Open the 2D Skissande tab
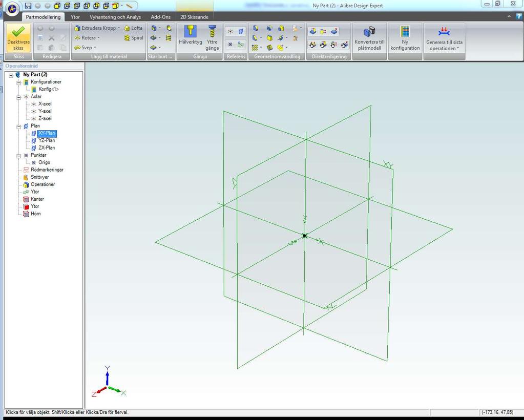The image size is (524, 420). click(x=194, y=17)
